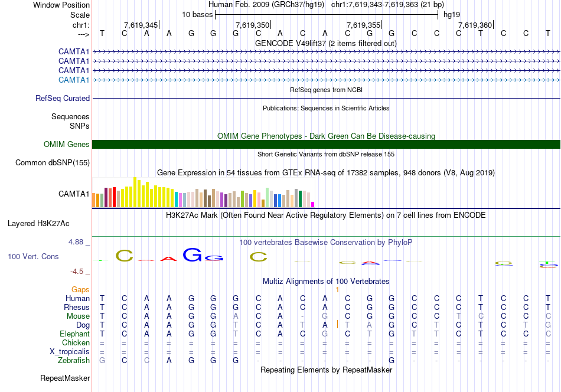Click the Dog alignment row label
The height and width of the screenshot is (392, 561).
click(83, 325)
